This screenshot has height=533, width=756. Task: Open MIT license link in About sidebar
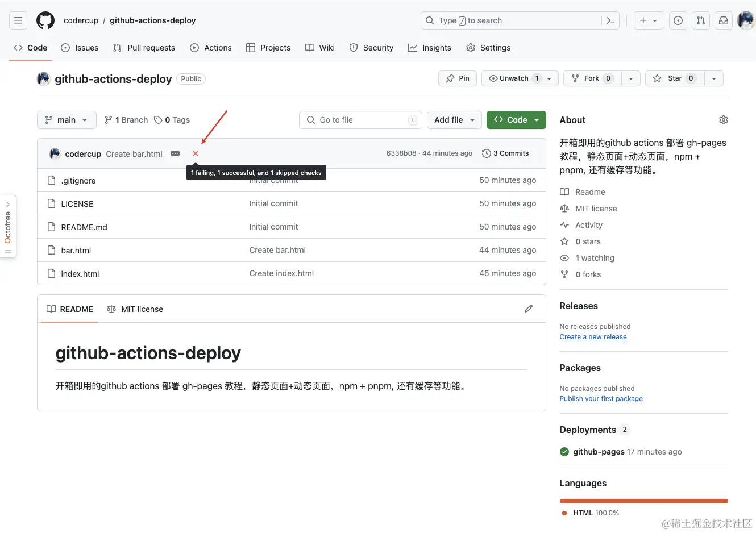(x=588, y=209)
